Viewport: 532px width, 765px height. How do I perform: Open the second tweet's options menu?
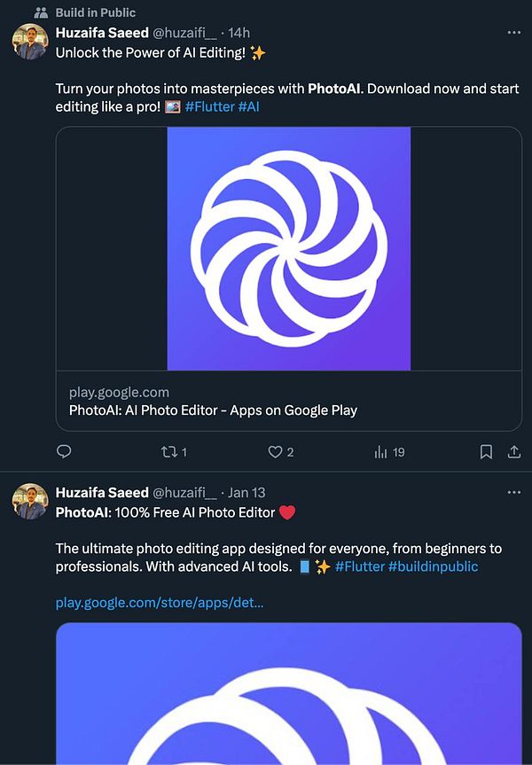[x=513, y=492]
